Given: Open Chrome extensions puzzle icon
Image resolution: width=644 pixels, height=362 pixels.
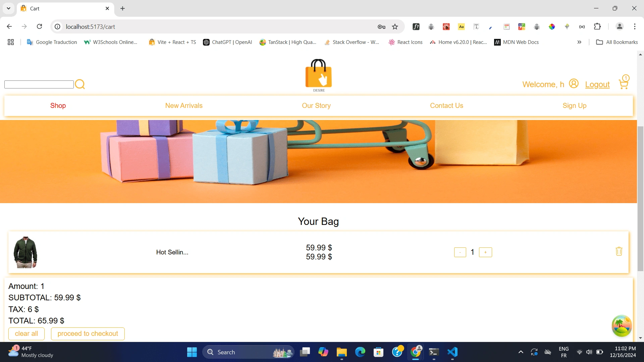Looking at the screenshot, I should (x=597, y=27).
